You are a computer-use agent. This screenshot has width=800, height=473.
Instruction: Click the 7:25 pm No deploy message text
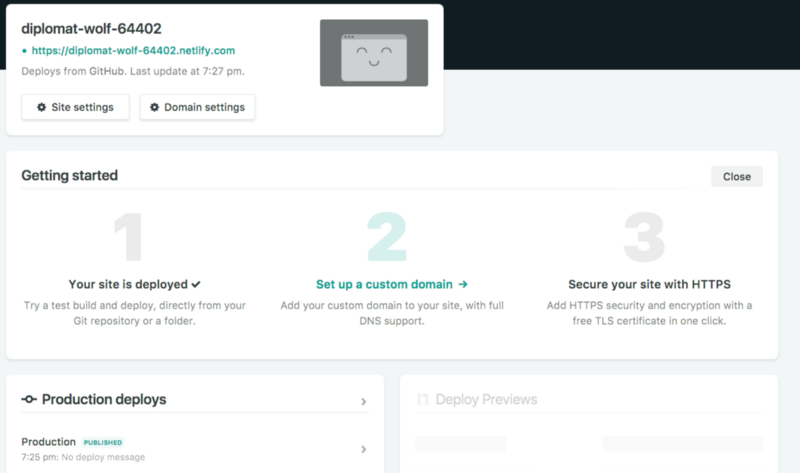83,457
